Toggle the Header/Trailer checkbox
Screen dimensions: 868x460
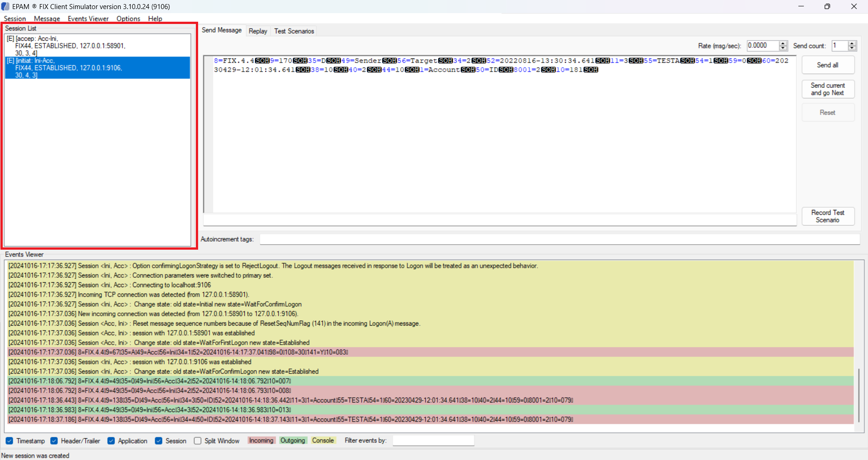tap(54, 441)
